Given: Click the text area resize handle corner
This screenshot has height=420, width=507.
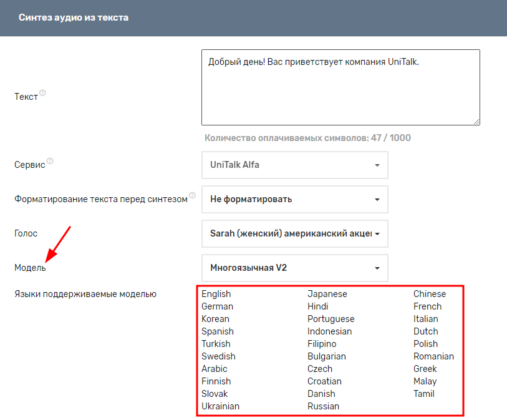Looking at the screenshot, I should [x=476, y=122].
